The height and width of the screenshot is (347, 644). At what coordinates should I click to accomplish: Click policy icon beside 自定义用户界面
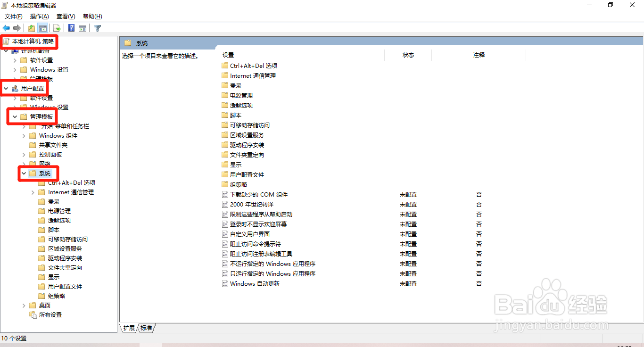point(225,234)
